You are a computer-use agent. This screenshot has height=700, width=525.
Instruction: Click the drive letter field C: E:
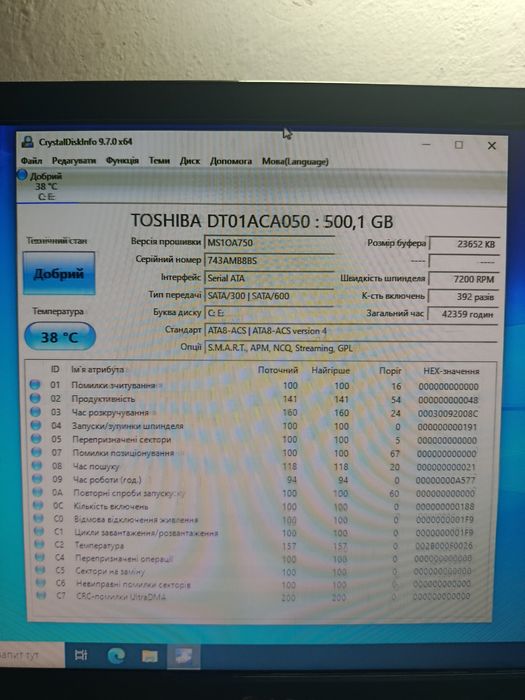click(269, 313)
